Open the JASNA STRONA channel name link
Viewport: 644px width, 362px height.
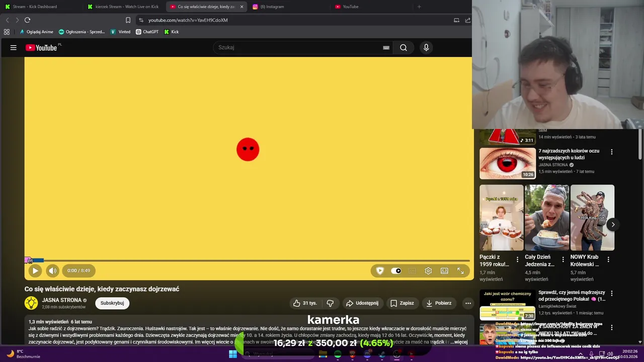(x=61, y=300)
